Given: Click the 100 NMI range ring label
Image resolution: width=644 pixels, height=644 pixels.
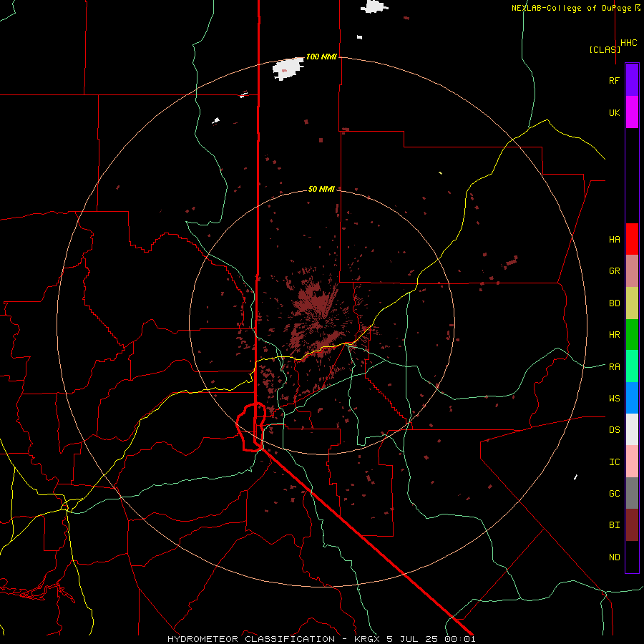Looking at the screenshot, I should coord(321,57).
